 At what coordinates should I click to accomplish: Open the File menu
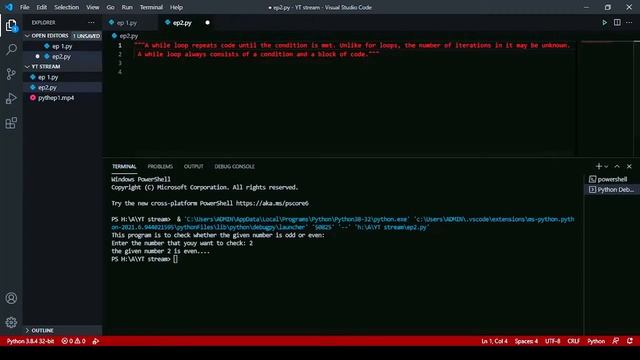click(24, 7)
